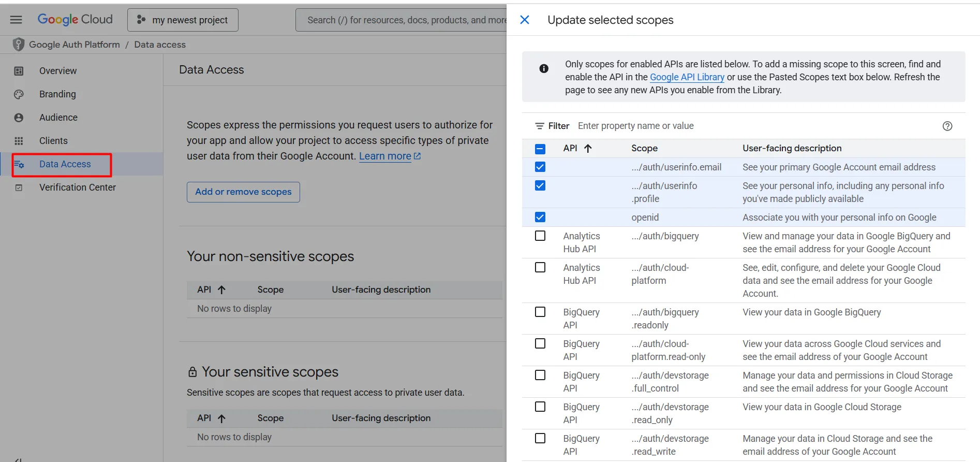Open the hamburger navigation menu
Viewport: 980px width, 462px height.
tap(16, 20)
